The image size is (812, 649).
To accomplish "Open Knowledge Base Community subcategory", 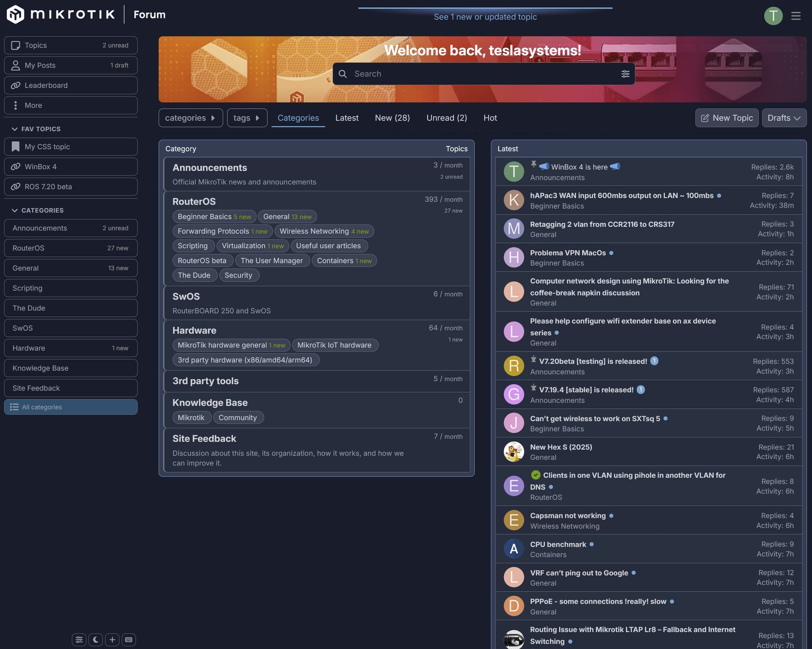I will tap(238, 417).
